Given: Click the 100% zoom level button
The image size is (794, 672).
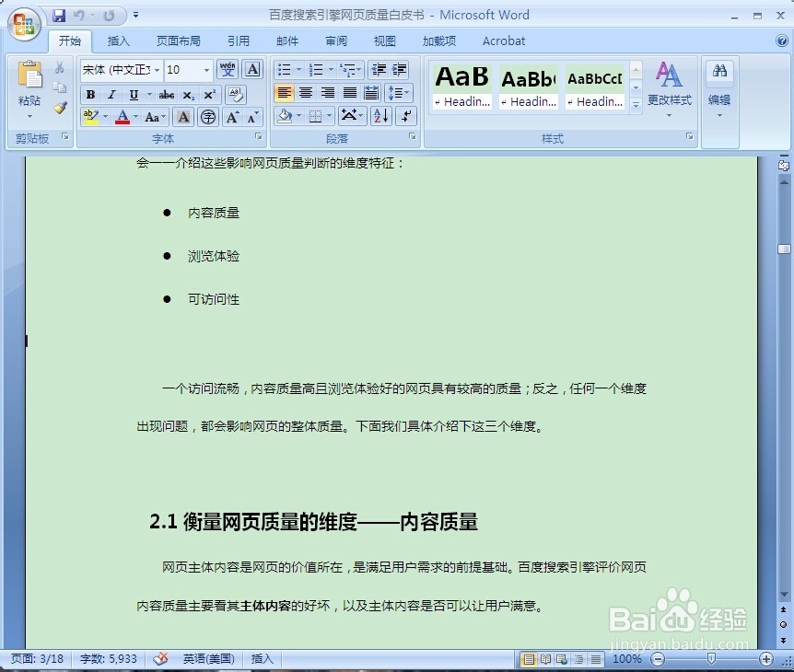Looking at the screenshot, I should [626, 659].
